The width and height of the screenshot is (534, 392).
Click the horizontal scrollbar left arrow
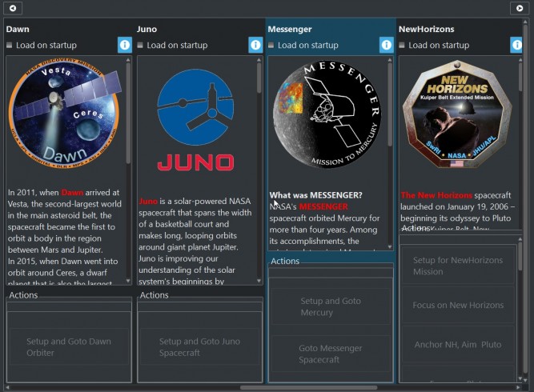7,387
